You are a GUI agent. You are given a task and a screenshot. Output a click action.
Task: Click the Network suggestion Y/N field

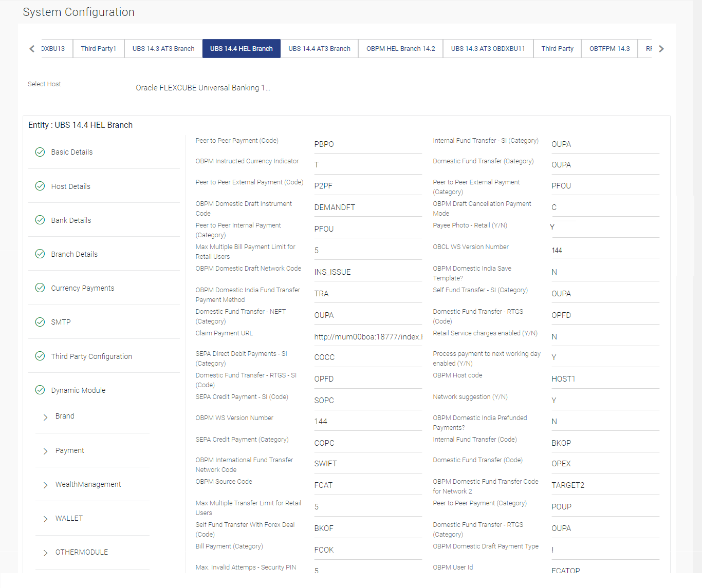click(x=605, y=401)
